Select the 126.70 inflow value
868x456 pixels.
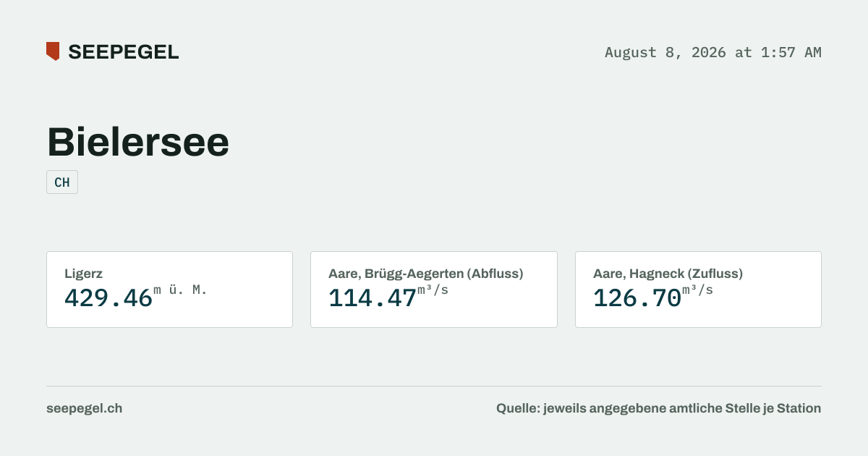(637, 297)
